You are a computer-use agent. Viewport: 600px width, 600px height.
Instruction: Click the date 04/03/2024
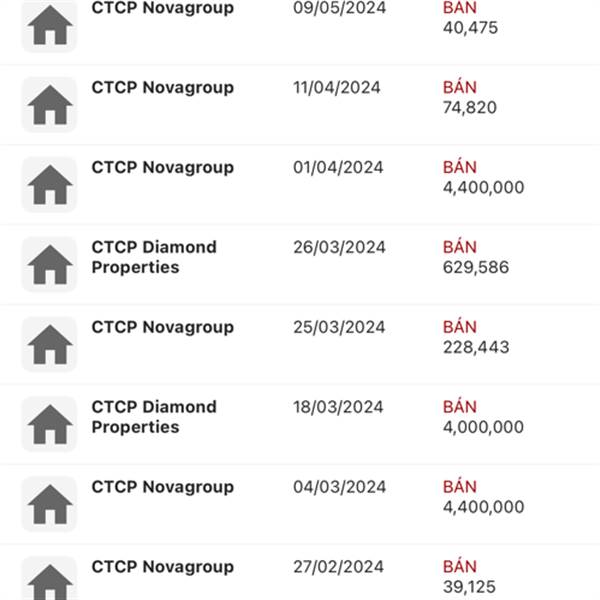[339, 487]
